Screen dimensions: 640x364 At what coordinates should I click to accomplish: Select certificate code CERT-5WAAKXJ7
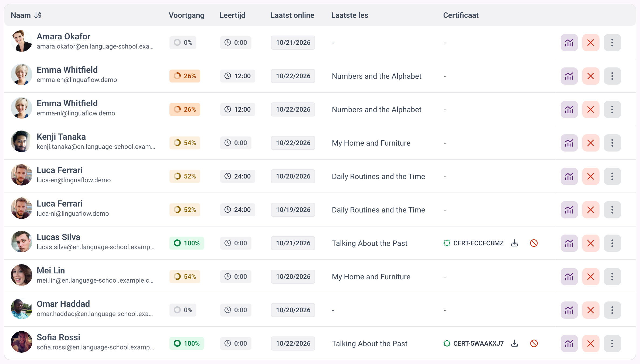point(478,344)
